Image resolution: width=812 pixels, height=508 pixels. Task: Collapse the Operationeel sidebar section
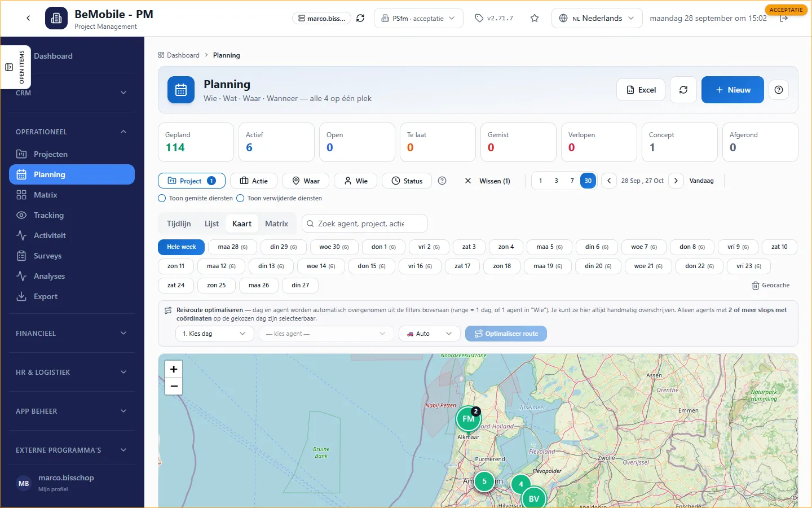72,132
